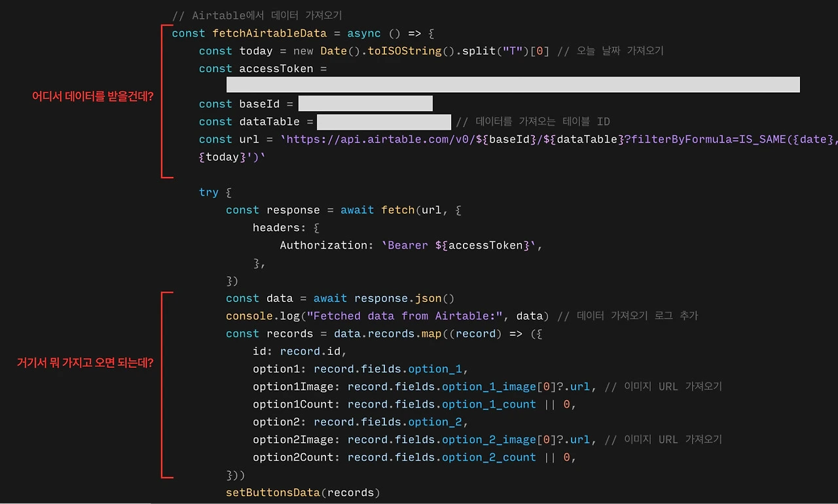Click filterByFormula=IS_SAME in the URL
This screenshot has width=838, height=504.
[x=710, y=139]
